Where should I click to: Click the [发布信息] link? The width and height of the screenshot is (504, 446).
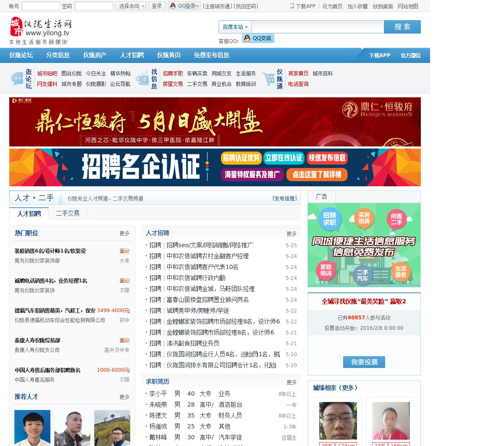click(x=285, y=198)
